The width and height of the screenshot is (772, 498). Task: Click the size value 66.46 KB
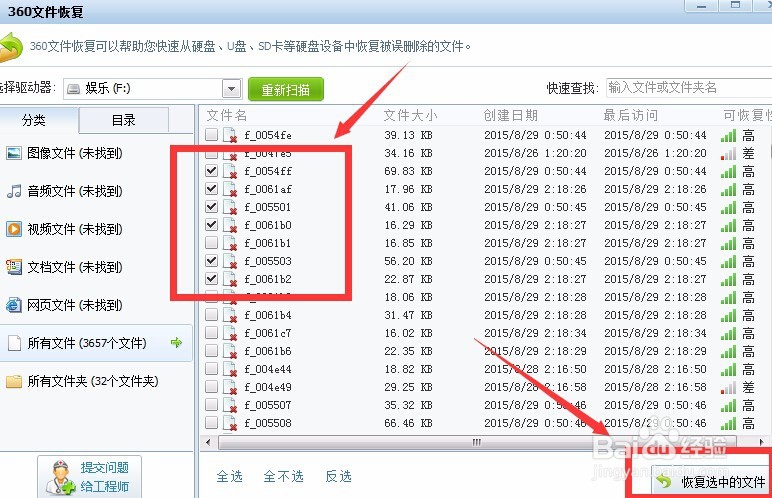click(408, 423)
